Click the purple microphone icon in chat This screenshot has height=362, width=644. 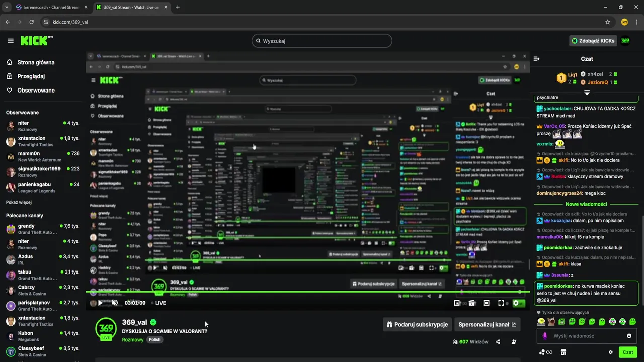pyautogui.click(x=544, y=336)
